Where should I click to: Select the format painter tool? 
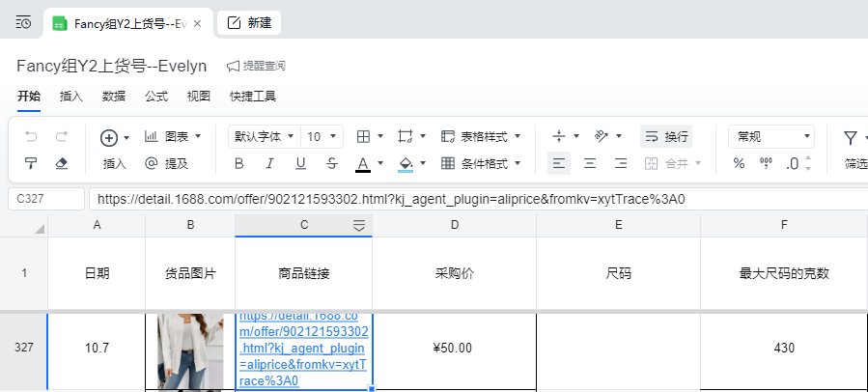(31, 163)
